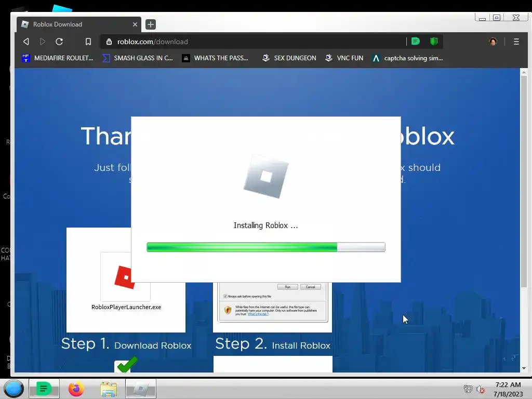
Task: Switch to Roblox installer taskbar button
Action: 141,389
